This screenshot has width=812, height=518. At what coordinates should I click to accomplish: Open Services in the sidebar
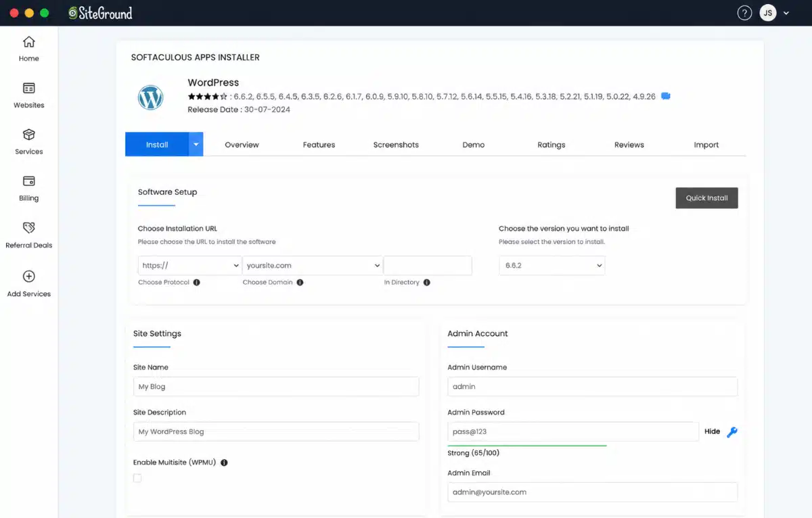28,142
